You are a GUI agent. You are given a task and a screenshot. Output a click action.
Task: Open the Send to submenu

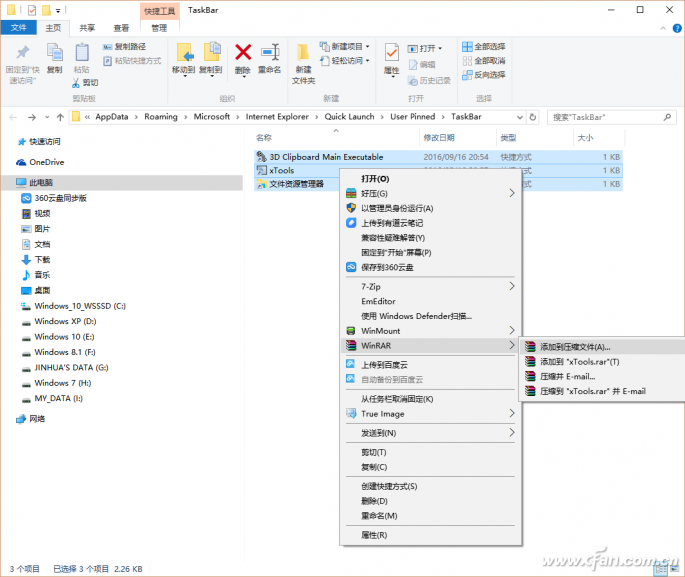[430, 433]
